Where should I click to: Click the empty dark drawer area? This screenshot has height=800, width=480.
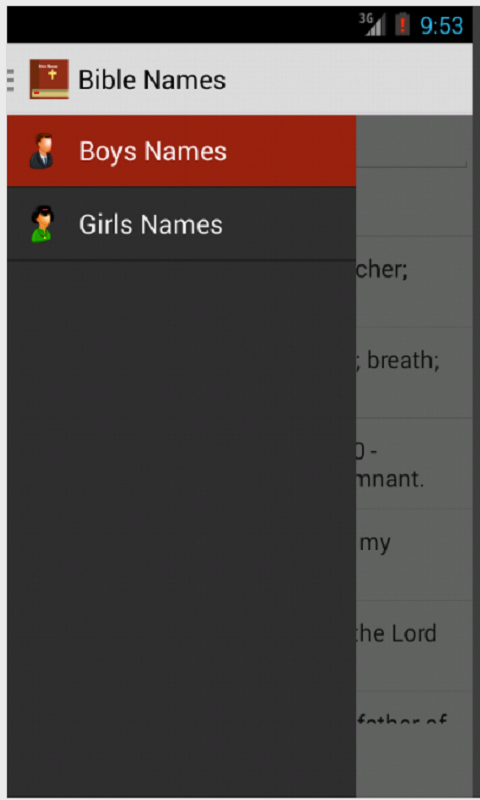tap(182, 529)
